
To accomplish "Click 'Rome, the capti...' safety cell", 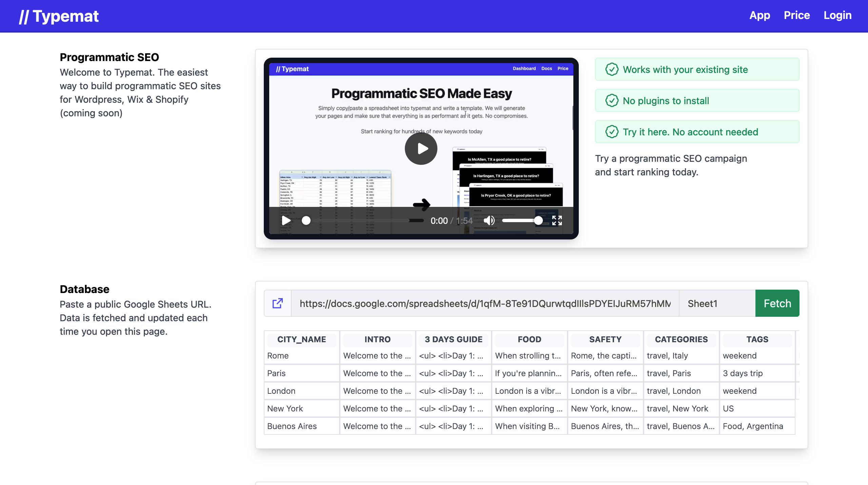I will pos(605,356).
